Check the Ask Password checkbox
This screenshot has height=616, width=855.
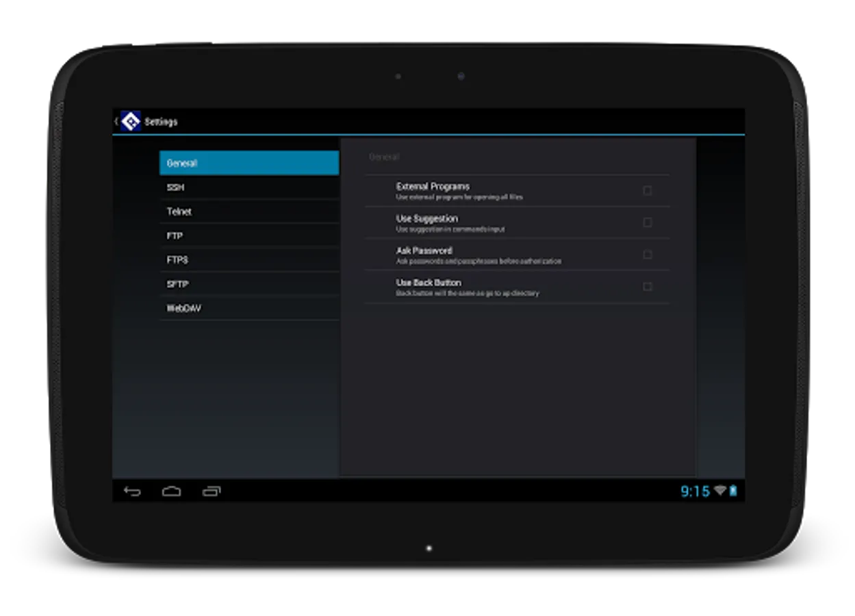click(x=647, y=255)
